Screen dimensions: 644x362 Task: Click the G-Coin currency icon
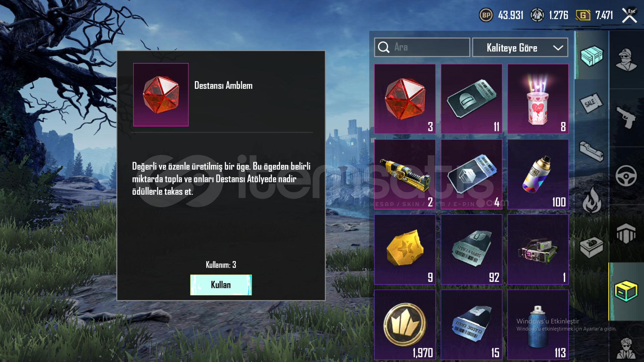(583, 15)
